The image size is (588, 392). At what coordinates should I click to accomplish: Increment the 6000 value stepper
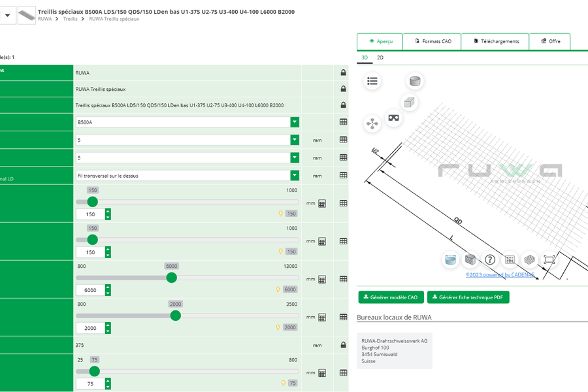pos(108,287)
